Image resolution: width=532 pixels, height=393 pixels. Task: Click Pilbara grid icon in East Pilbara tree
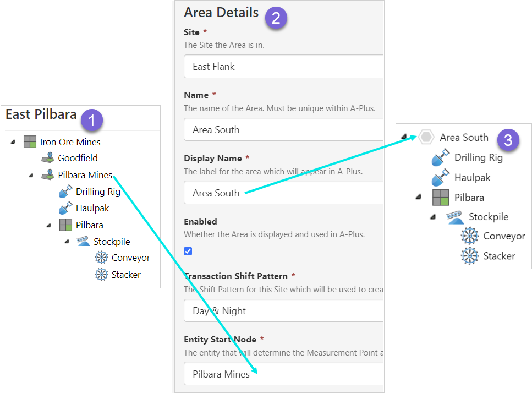coord(65,225)
